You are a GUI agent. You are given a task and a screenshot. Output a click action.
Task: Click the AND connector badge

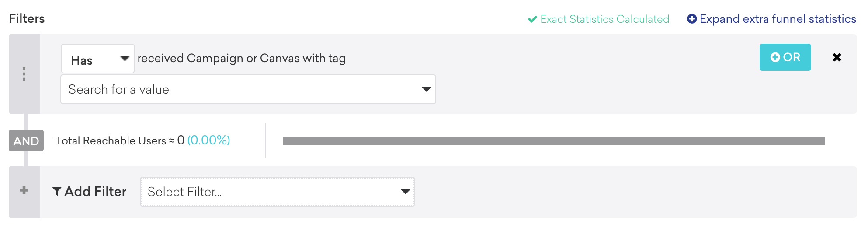click(26, 140)
